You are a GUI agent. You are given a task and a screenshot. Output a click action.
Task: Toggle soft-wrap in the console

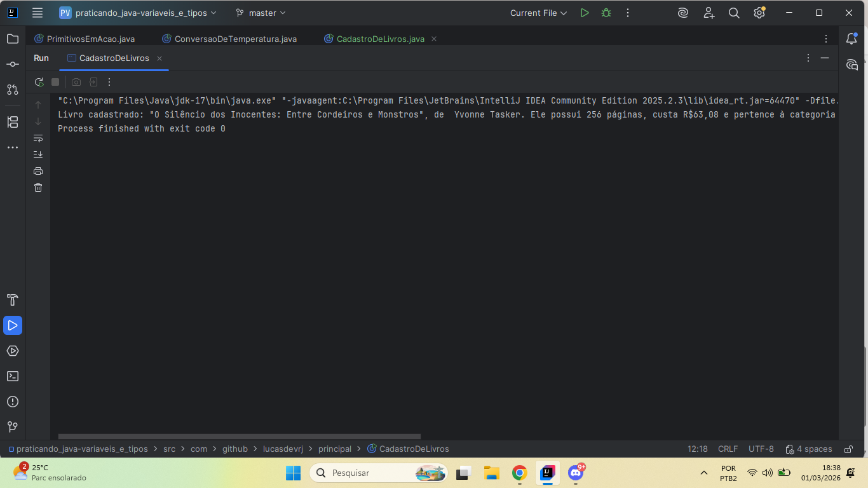tap(38, 138)
